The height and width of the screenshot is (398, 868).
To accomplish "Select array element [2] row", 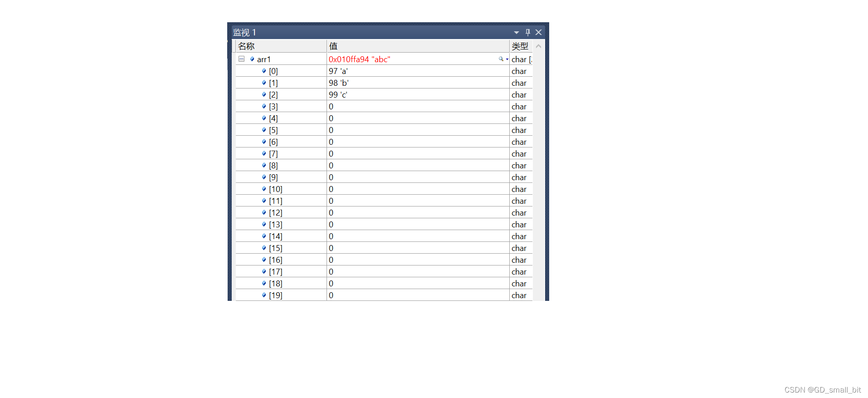I will coord(384,94).
